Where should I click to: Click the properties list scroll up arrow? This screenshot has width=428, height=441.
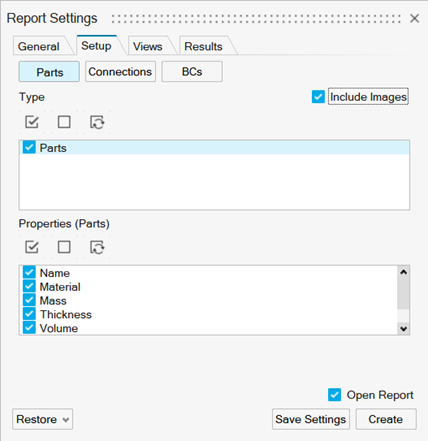tap(403, 272)
